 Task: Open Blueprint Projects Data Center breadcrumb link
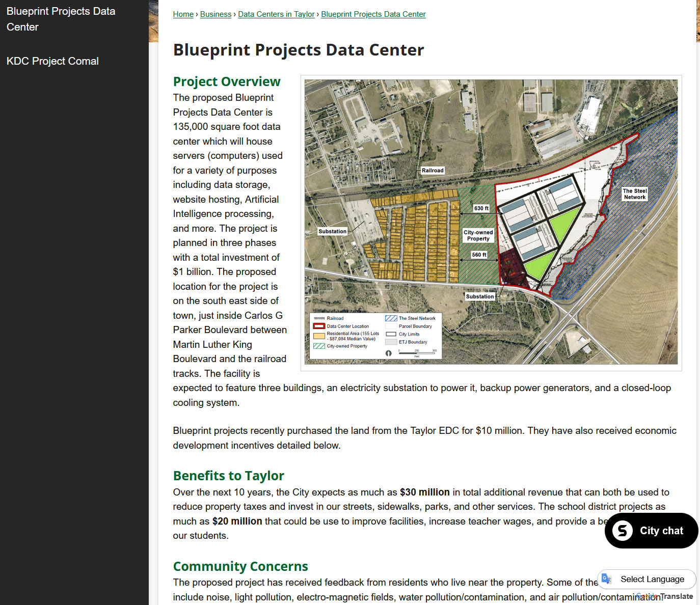tap(373, 14)
